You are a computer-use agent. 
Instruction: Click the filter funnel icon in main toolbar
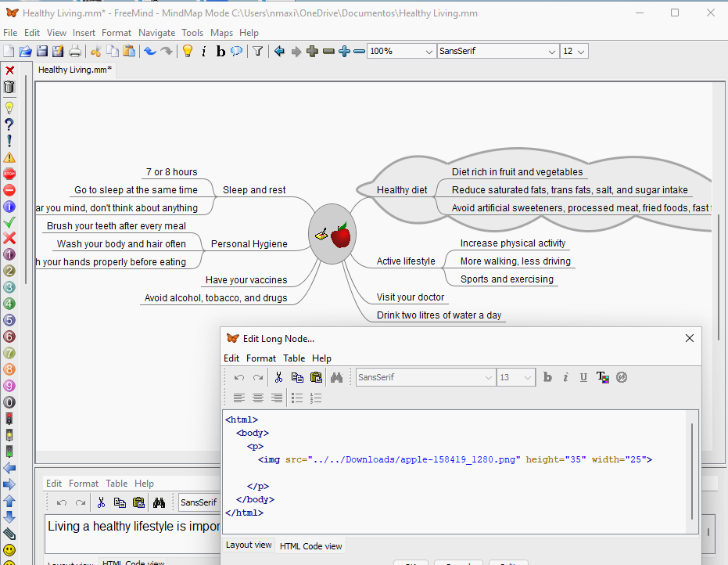point(257,52)
